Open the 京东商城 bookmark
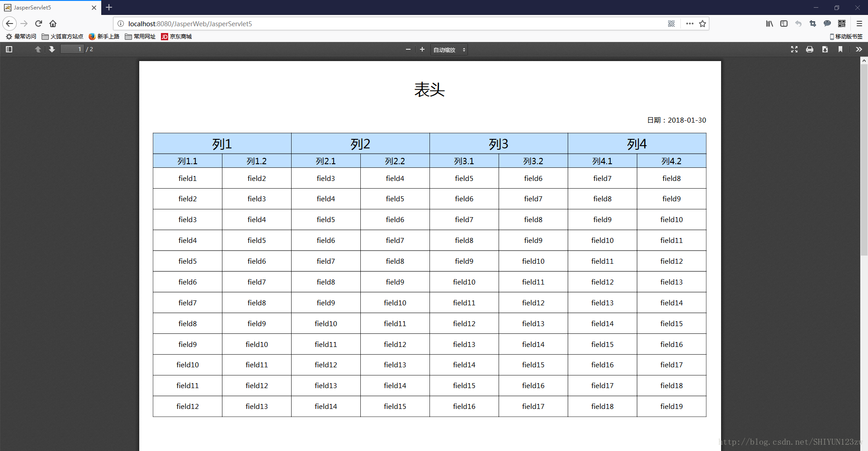The height and width of the screenshot is (451, 868). [x=176, y=37]
